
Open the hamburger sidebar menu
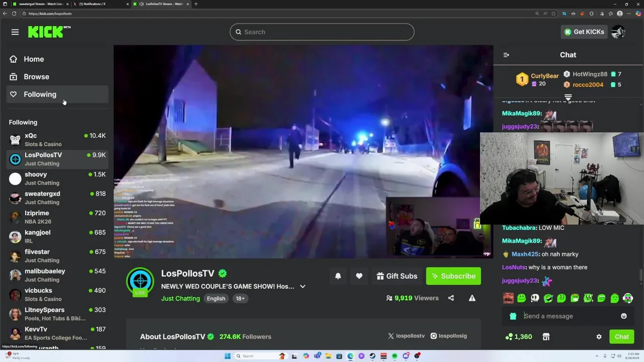(15, 32)
